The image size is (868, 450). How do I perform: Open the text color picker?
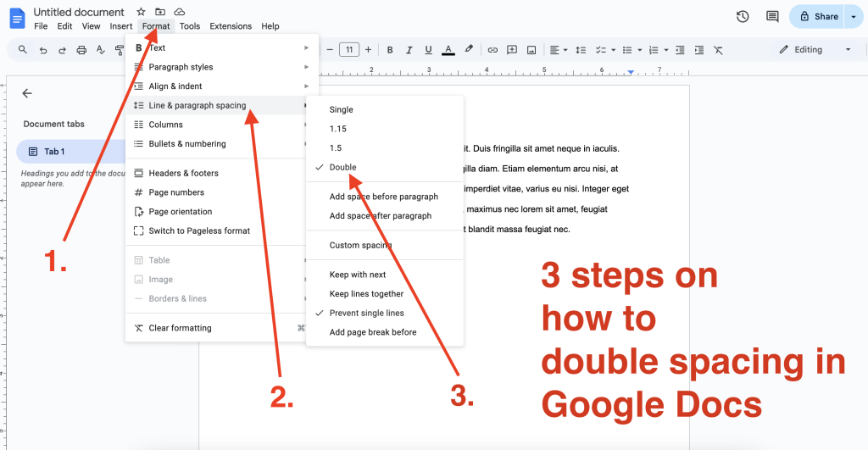[x=448, y=50]
